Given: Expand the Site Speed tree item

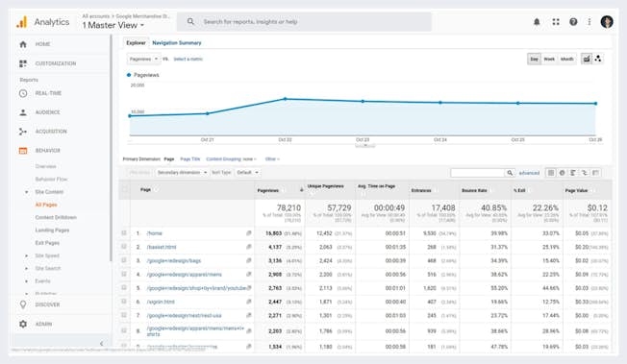Looking at the screenshot, I should (26, 255).
